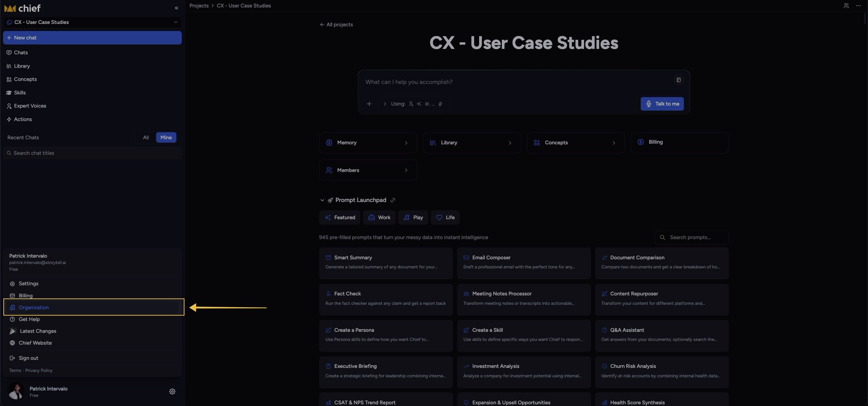Viewport: 868px width, 406px height.
Task: Open the Expansion & Upsell Opportunities card
Action: (524, 400)
